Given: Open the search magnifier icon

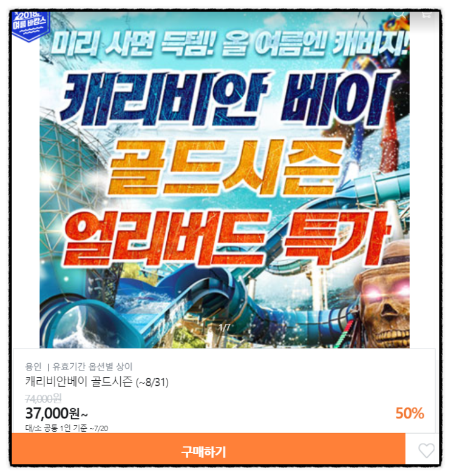Looking at the screenshot, I should tap(399, 14).
